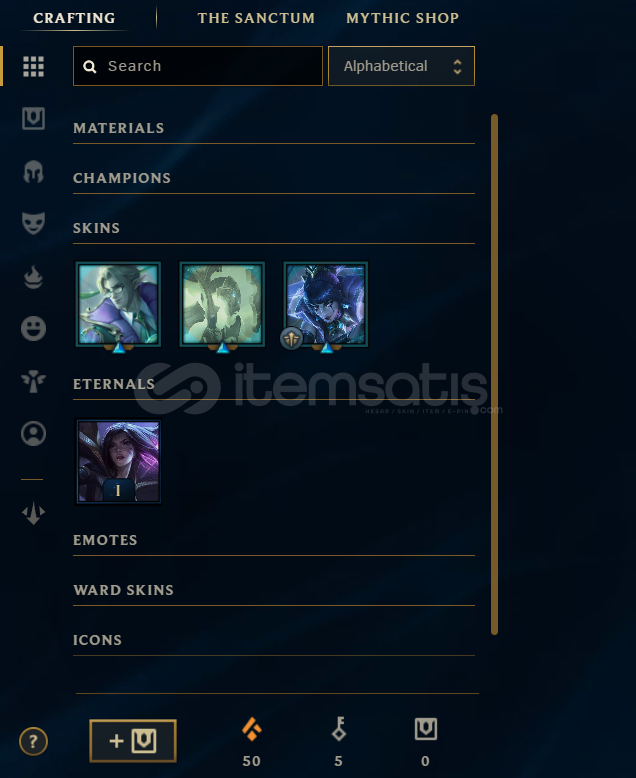
Task: Filter loot by chests icon
Action: point(33,119)
